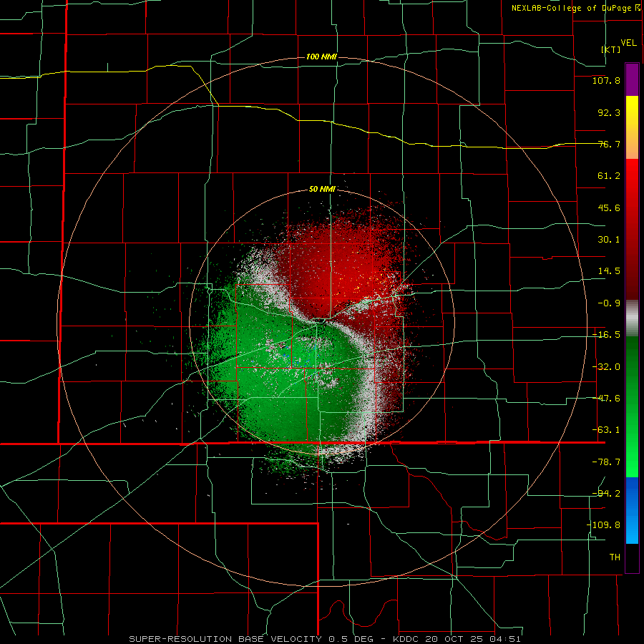Click the -32.0 velocity scale value

click(606, 367)
